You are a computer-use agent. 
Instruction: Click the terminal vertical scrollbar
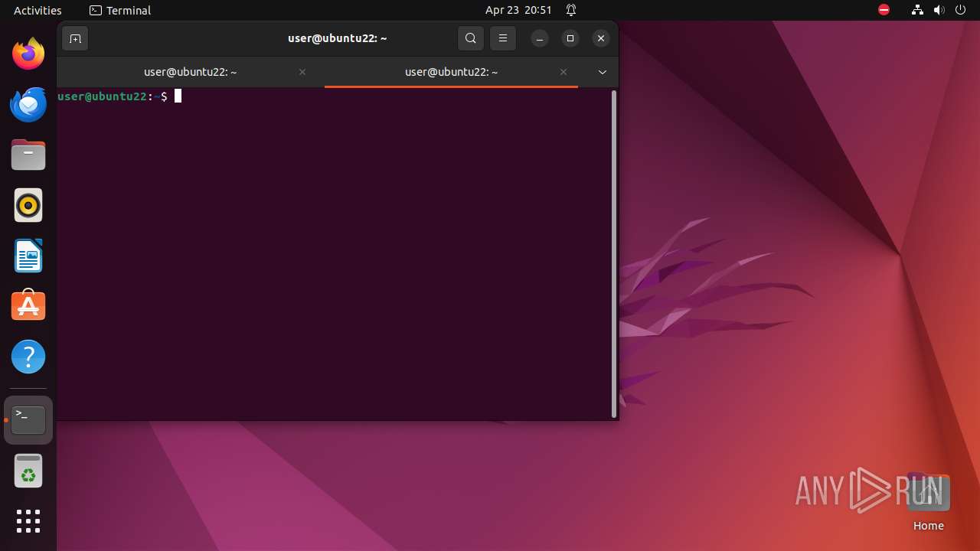pos(614,254)
